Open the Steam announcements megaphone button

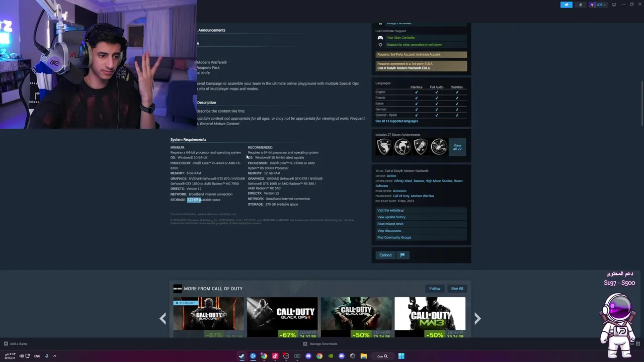click(x=567, y=5)
